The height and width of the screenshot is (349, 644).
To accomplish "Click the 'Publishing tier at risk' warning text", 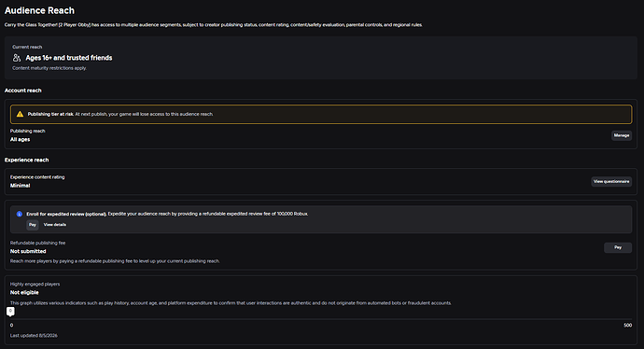I will (50, 114).
